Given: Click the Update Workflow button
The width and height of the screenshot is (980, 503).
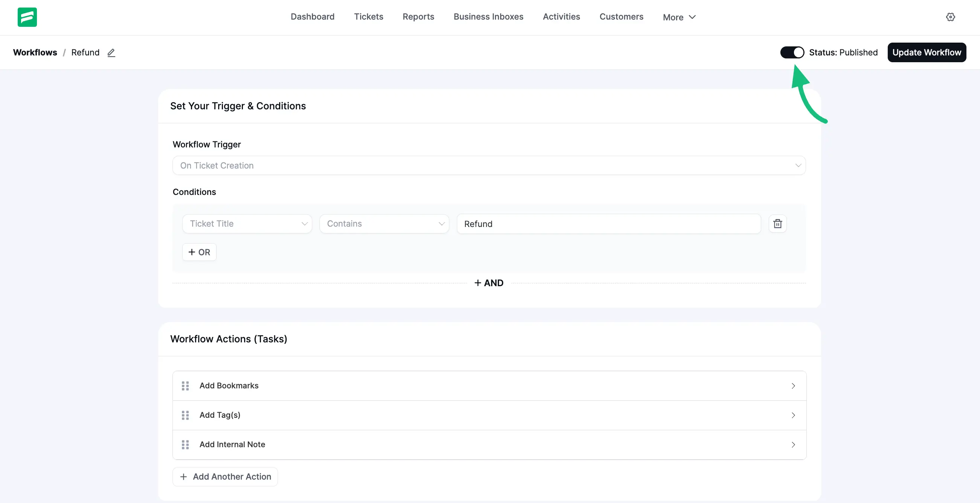Looking at the screenshot, I should (927, 52).
